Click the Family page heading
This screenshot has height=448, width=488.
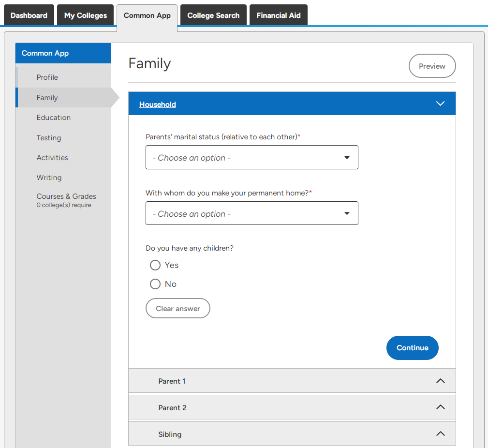150,63
